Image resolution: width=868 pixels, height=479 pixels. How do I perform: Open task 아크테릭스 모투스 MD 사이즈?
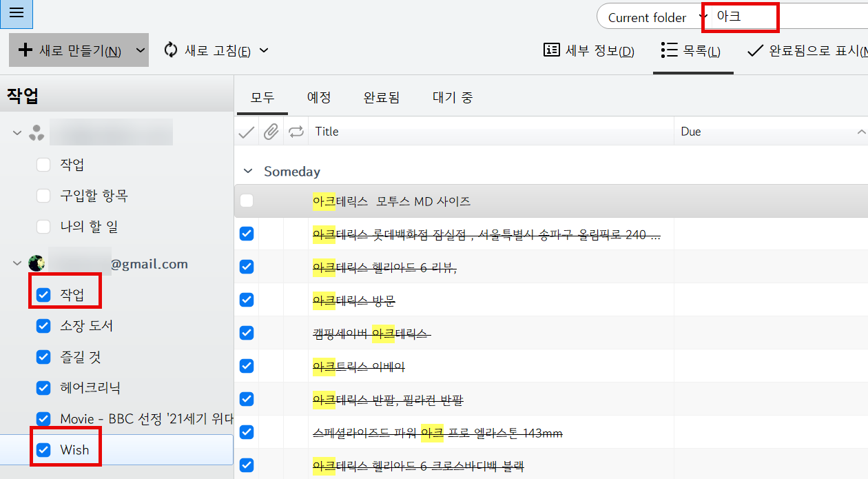point(391,201)
